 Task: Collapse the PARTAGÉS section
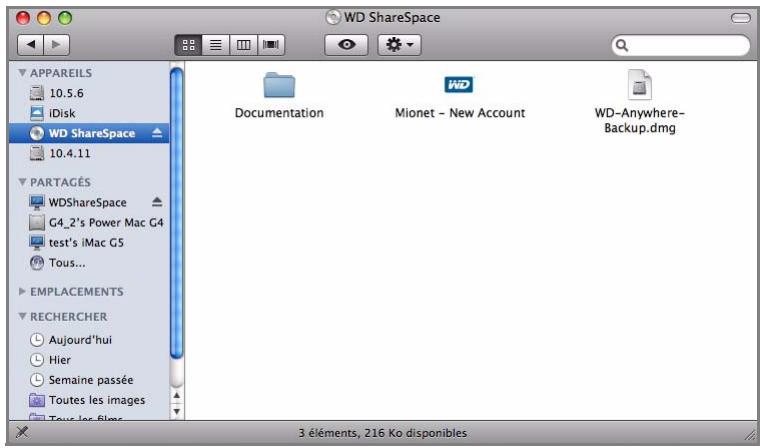click(22, 182)
